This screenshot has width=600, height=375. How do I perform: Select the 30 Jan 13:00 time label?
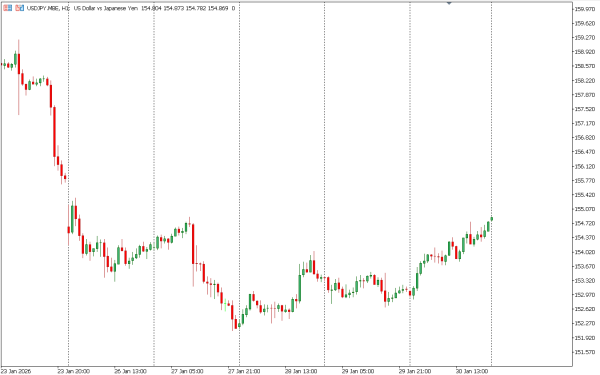[x=471, y=371]
